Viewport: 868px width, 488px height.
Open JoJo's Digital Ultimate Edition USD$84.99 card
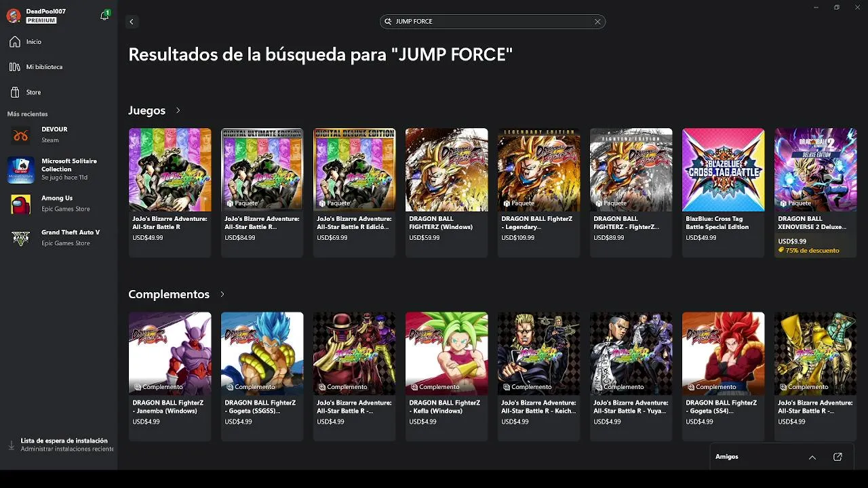tap(262, 192)
